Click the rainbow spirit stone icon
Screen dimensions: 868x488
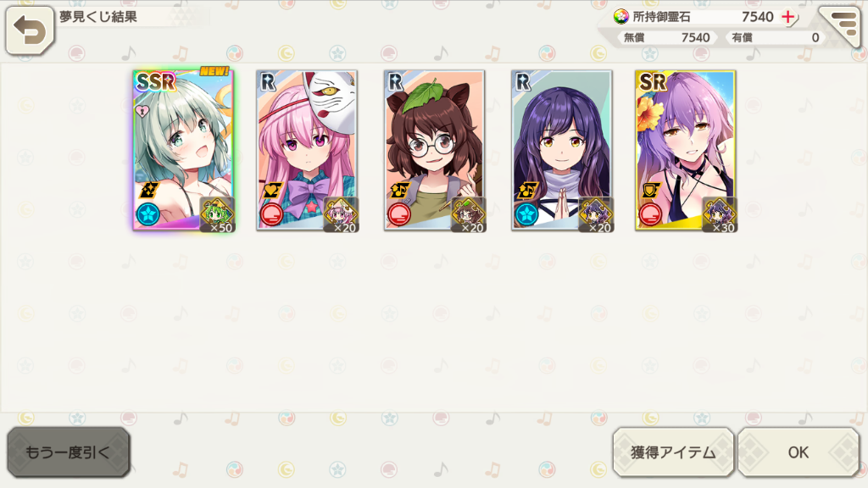tap(620, 17)
